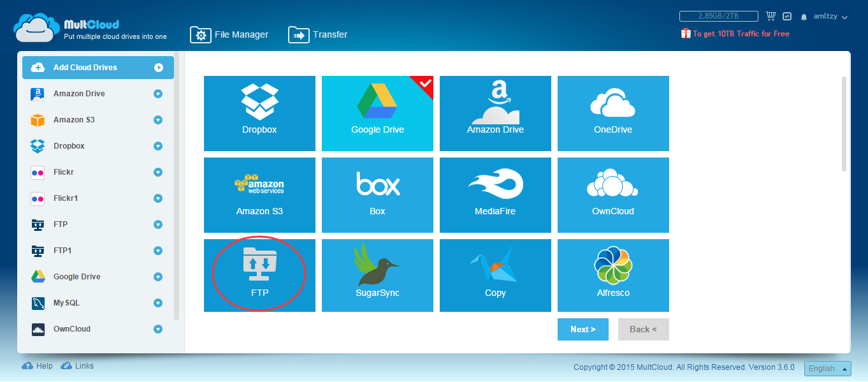Viewport: 868px width, 382px height.
Task: Open OwnCloud in the sidebar
Action: click(x=98, y=329)
